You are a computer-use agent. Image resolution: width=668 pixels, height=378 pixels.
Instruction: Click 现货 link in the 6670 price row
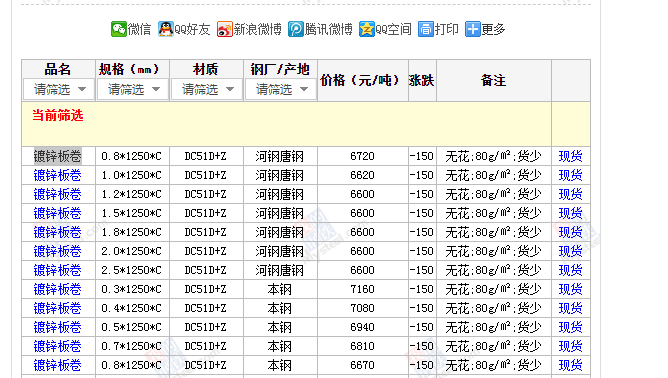coord(570,365)
